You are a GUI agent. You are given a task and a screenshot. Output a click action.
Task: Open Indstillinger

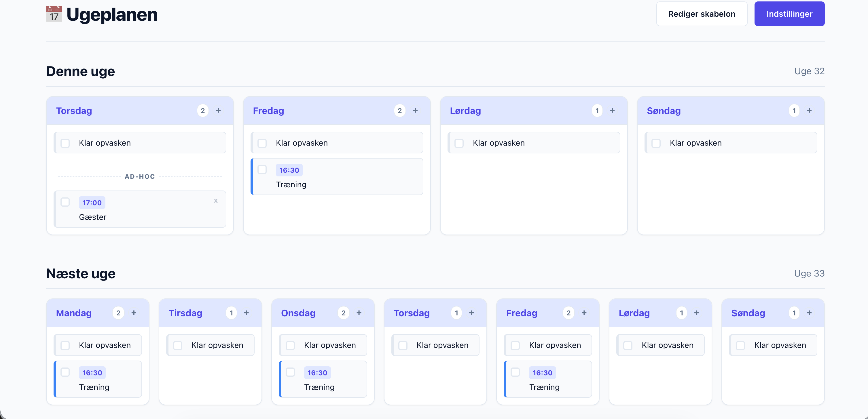point(789,14)
